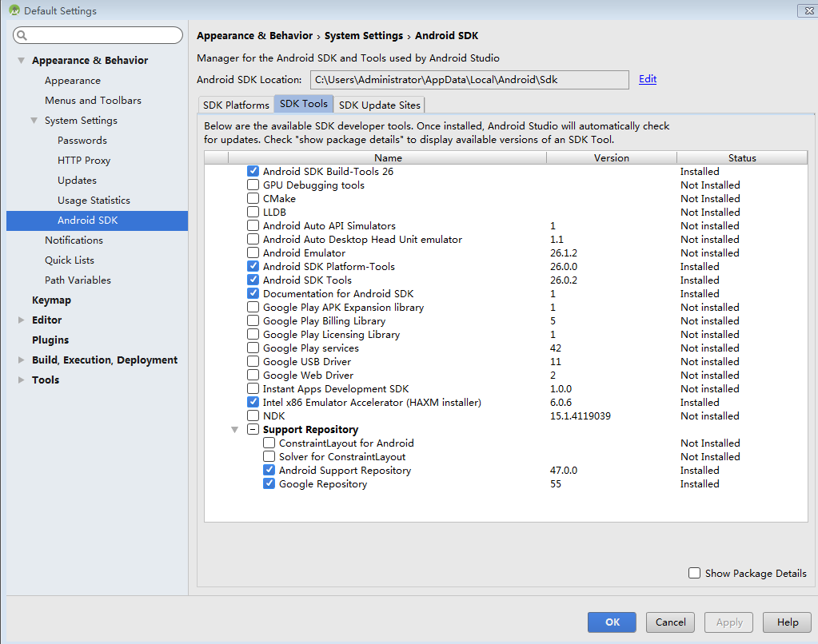Uncheck Intel x86 Emulator Accelerator (HAXM installer)

pyautogui.click(x=253, y=402)
